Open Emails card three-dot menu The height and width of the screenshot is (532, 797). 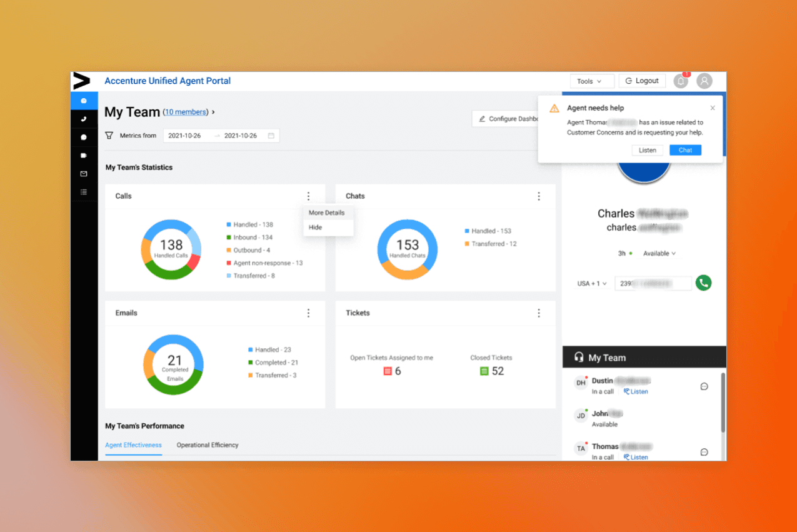click(308, 313)
